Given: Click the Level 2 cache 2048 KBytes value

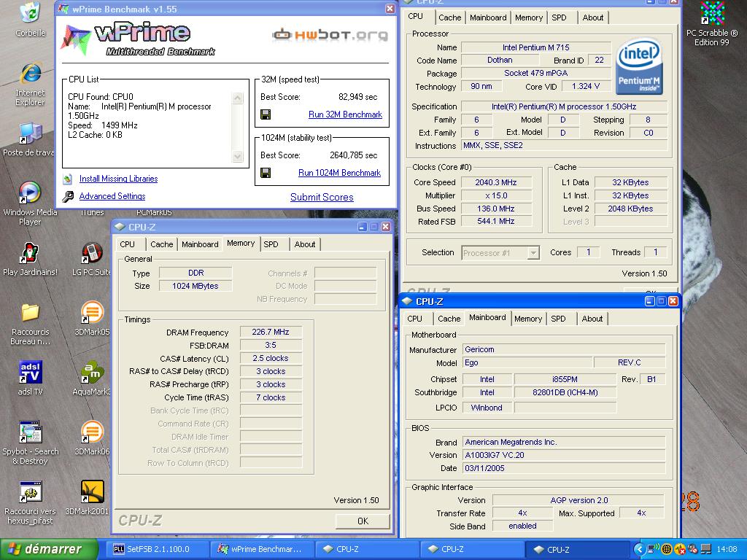Looking at the screenshot, I should coord(630,209).
